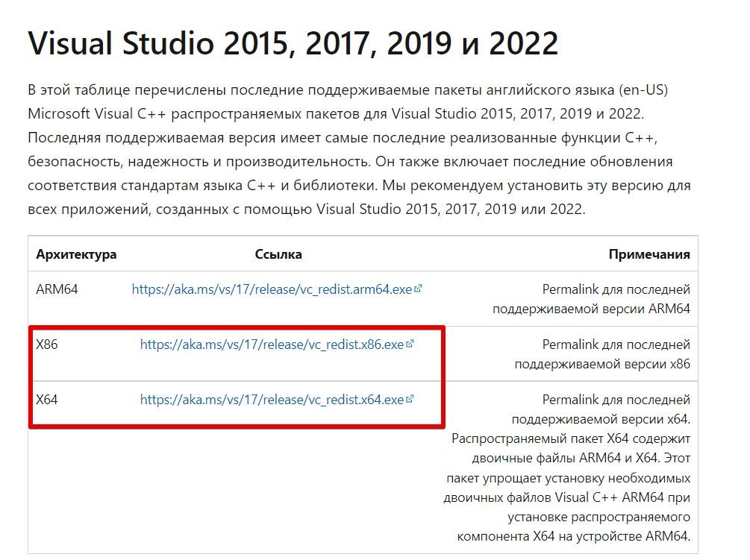Click note 'поддерживаемой версии ARM64'
This screenshot has width=750, height=560.
click(x=591, y=309)
